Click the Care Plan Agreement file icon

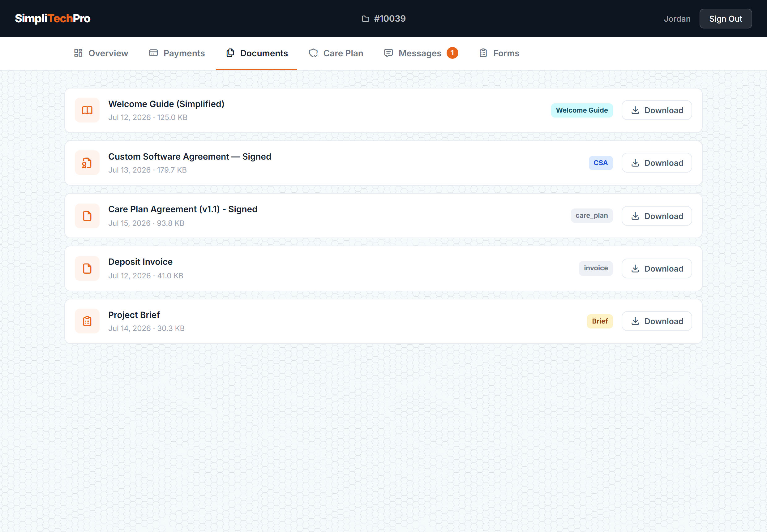click(87, 216)
